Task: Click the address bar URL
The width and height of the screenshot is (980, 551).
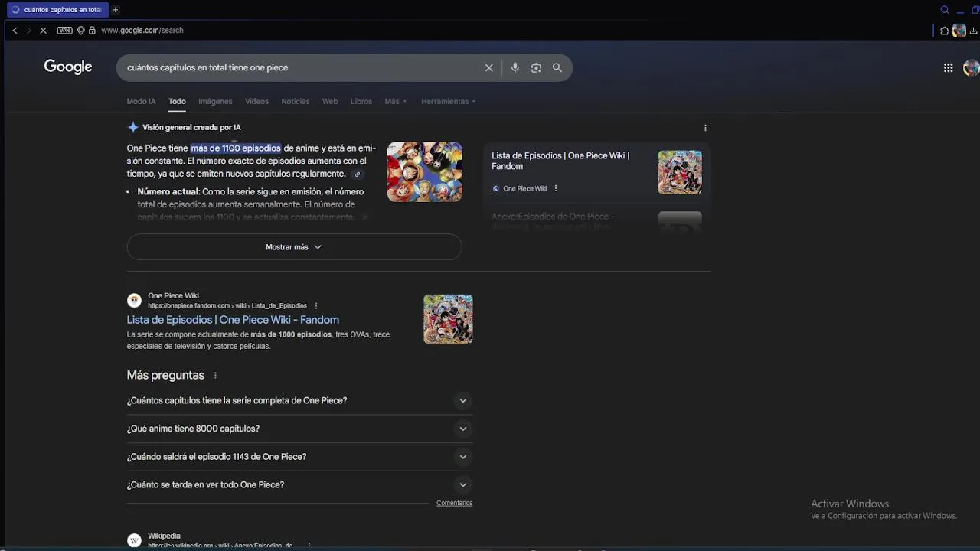Action: point(142,31)
